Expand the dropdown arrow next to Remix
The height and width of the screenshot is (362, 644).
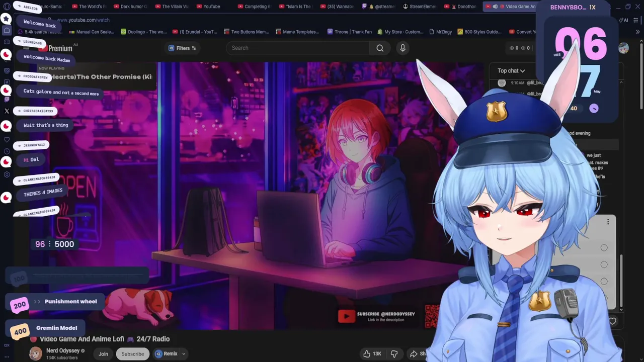tap(184, 354)
